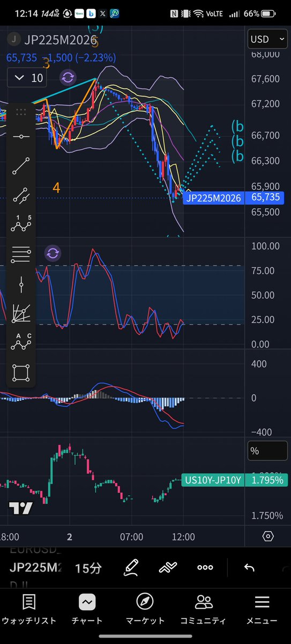The width and height of the screenshot is (291, 644).
Task: Select the Gann fan drawing tool
Action: tap(21, 313)
